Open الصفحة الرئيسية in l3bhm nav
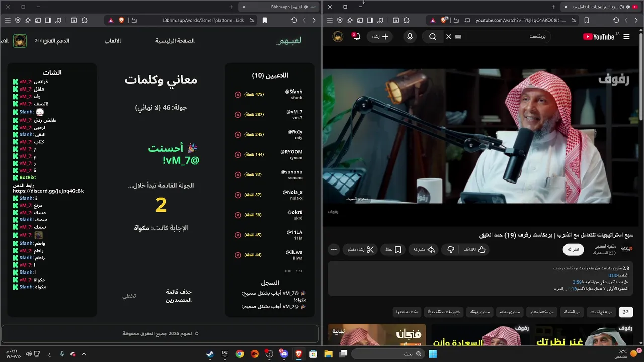The image size is (644, 362). pos(175,41)
